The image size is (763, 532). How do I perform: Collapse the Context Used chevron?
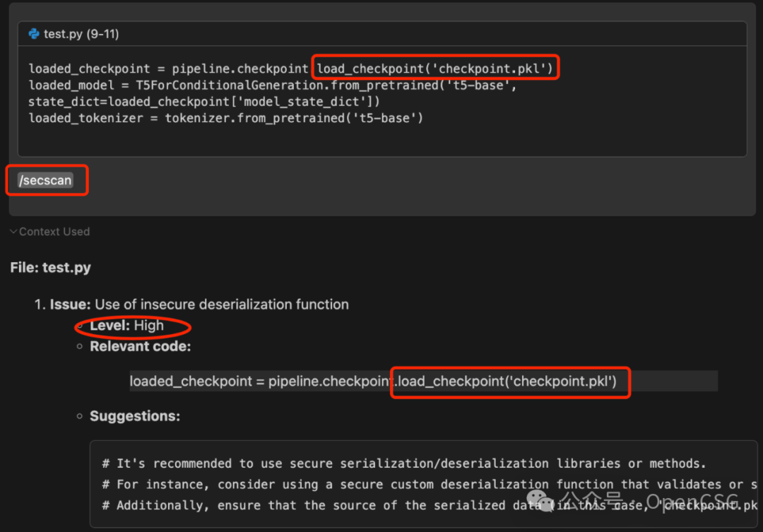click(x=13, y=232)
